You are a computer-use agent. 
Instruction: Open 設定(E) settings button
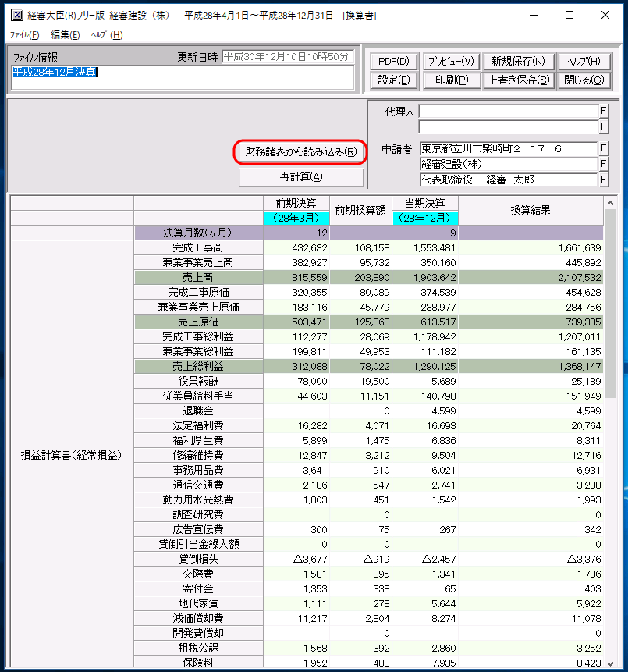coord(393,80)
